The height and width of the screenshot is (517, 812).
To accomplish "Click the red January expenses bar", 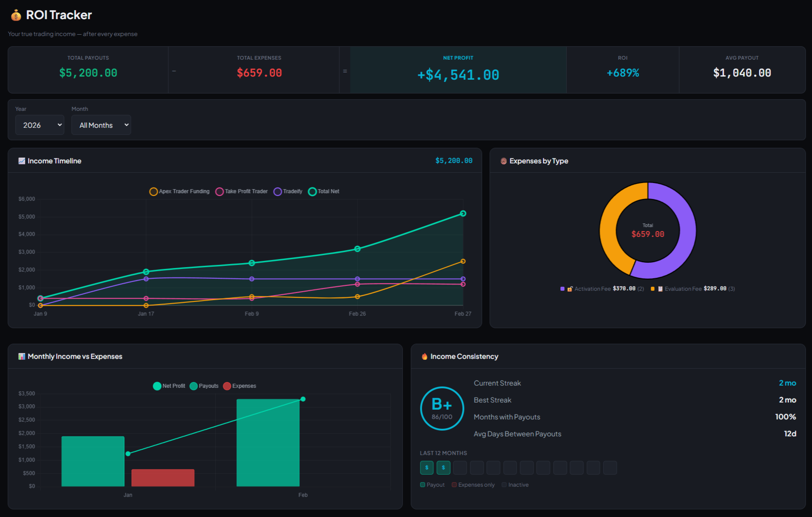I will 163,477.
